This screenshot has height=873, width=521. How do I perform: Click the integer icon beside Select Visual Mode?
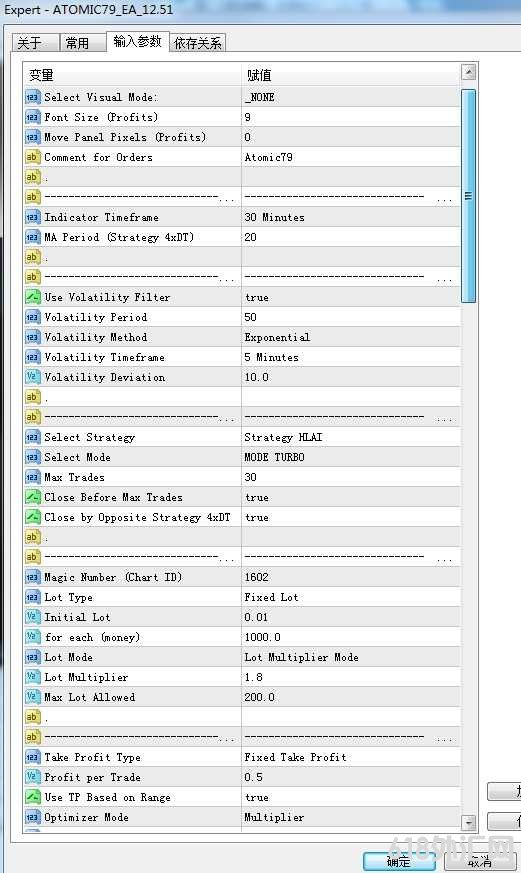pos(33,97)
